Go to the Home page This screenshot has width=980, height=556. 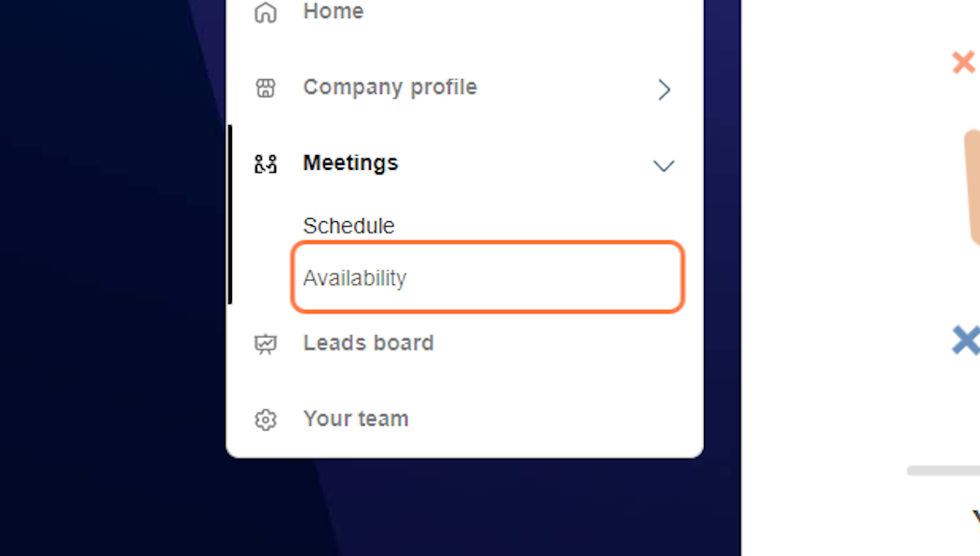click(x=332, y=11)
